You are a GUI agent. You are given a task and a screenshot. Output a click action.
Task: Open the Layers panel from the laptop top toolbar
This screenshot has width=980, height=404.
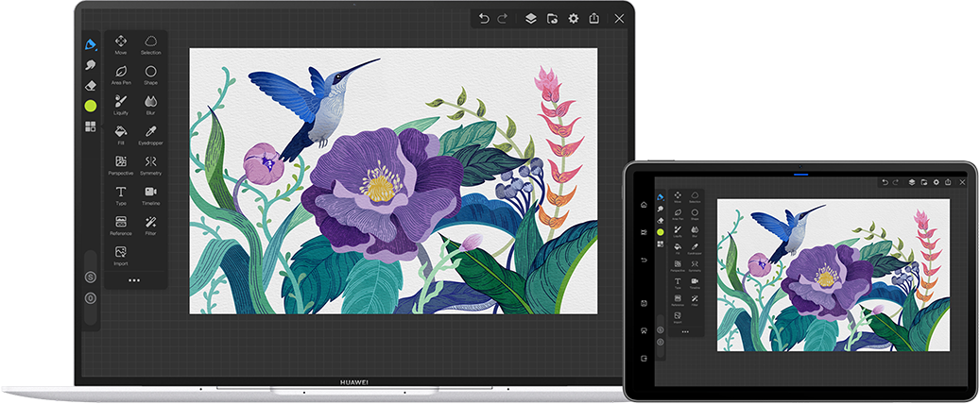pos(531,18)
